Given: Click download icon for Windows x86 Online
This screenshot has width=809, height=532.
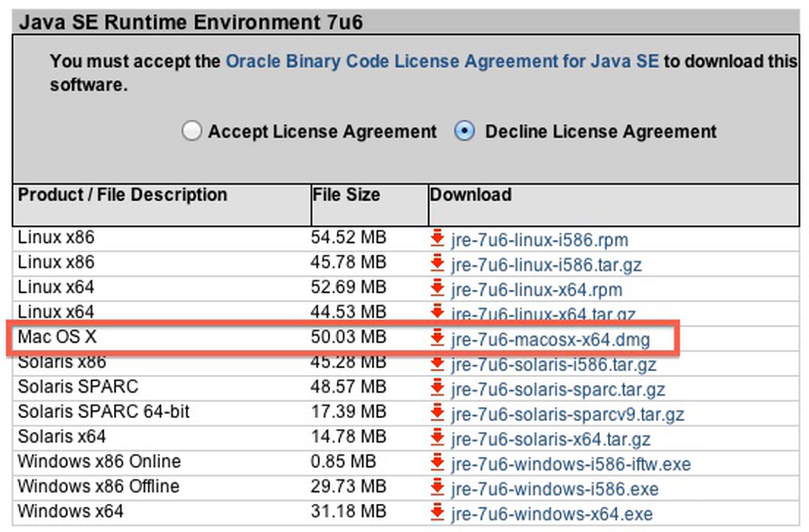Looking at the screenshot, I should (437, 462).
